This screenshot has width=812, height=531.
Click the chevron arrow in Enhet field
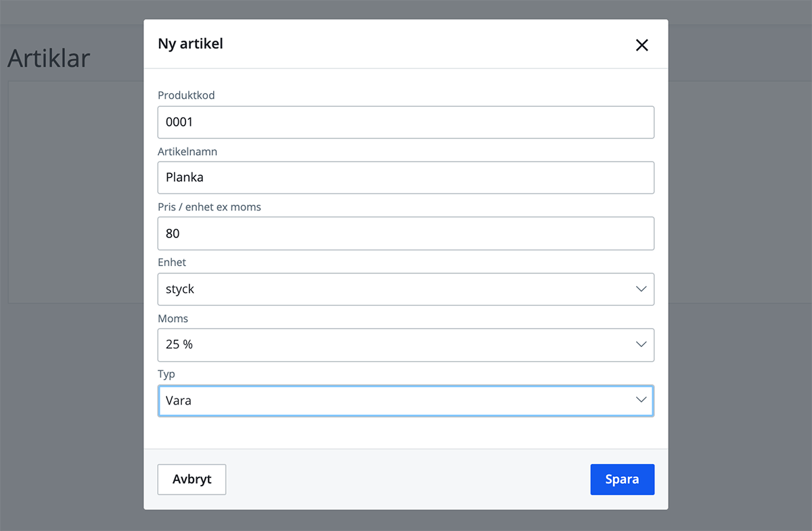[x=641, y=290]
